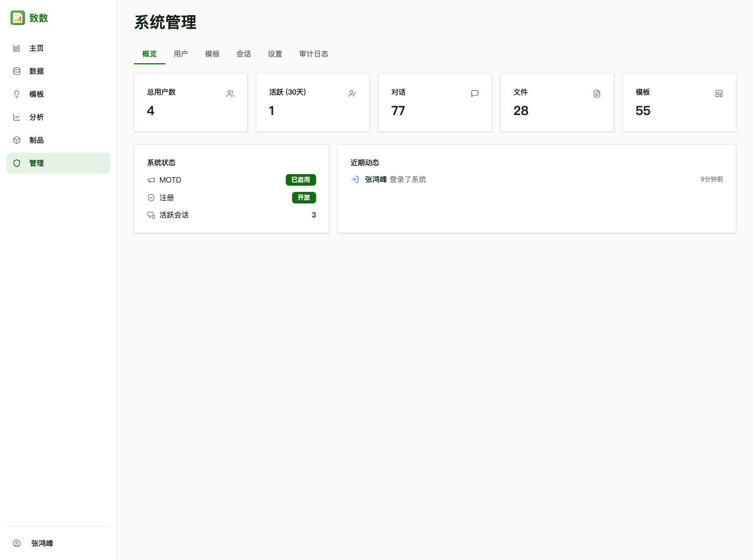Click the 已启用 badge for MOTD
Viewport: 753px width, 560px height.
click(301, 180)
